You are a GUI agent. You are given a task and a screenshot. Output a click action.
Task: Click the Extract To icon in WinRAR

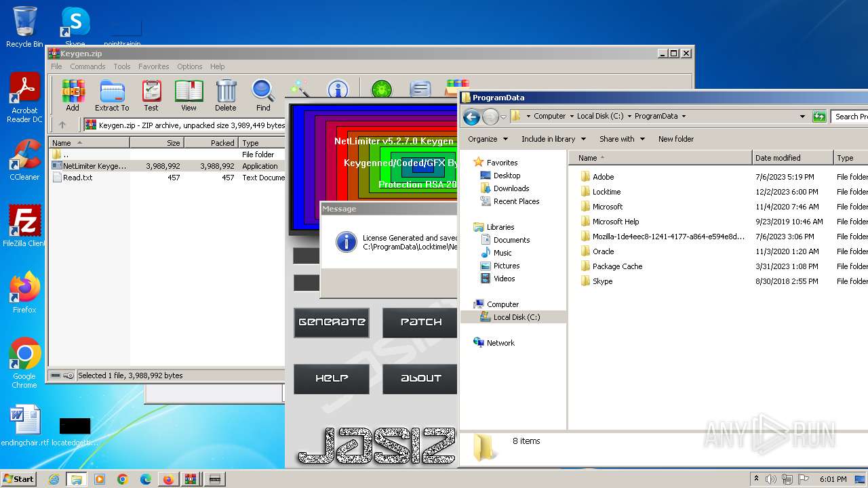[112, 95]
